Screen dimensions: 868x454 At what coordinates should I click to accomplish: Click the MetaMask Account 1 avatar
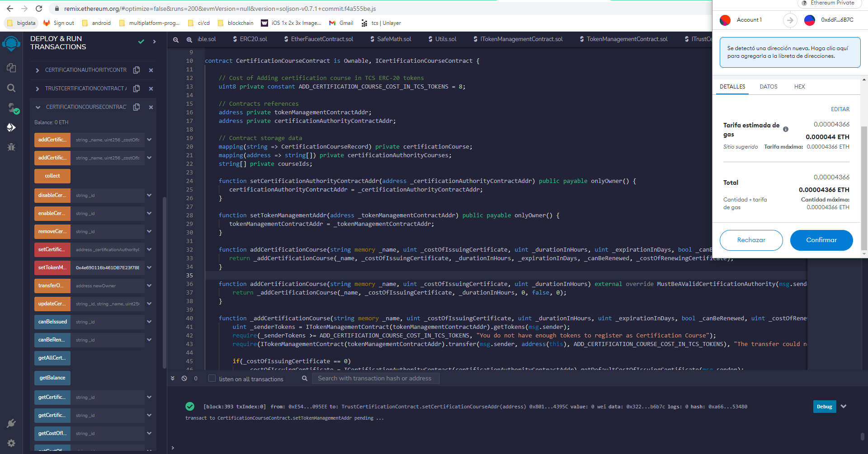(x=725, y=20)
